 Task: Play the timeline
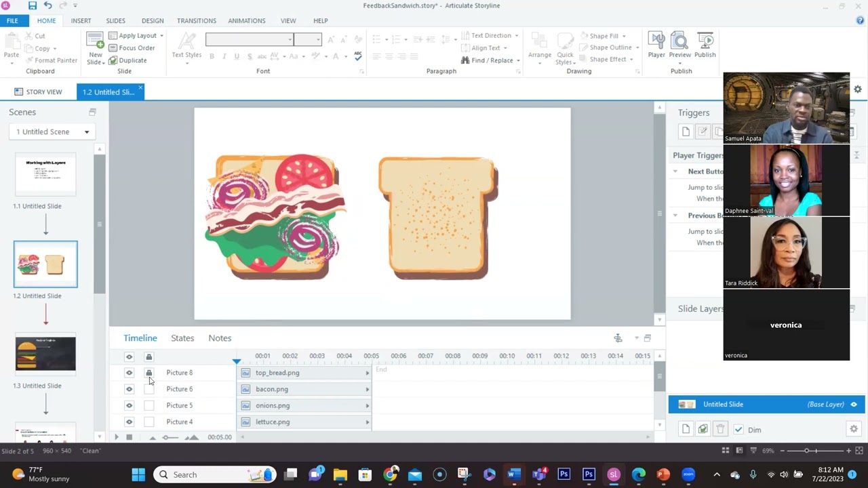tap(116, 437)
